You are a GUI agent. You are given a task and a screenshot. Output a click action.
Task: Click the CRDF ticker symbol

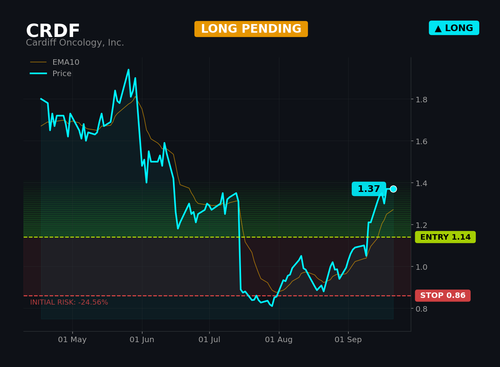[53, 31]
